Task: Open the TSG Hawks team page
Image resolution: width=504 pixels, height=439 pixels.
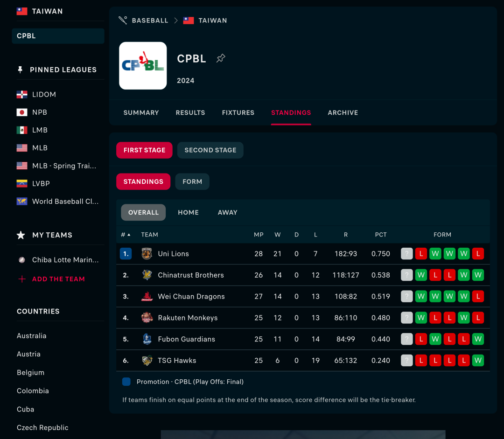Action: click(177, 361)
